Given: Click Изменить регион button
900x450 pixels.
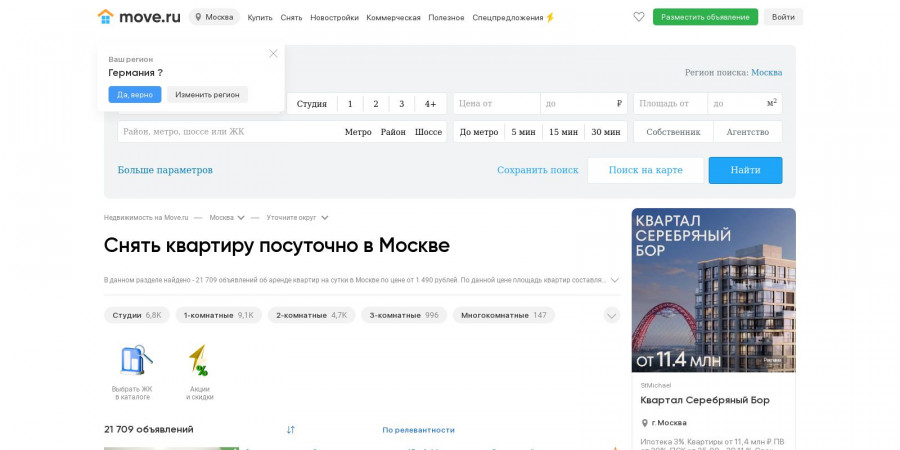Looking at the screenshot, I should 207,95.
